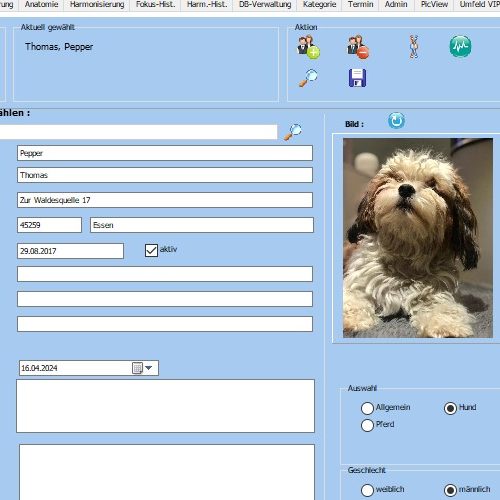This screenshot has width=500, height=500.
Task: Choose männlich as Geschlecht
Action: coord(450,490)
